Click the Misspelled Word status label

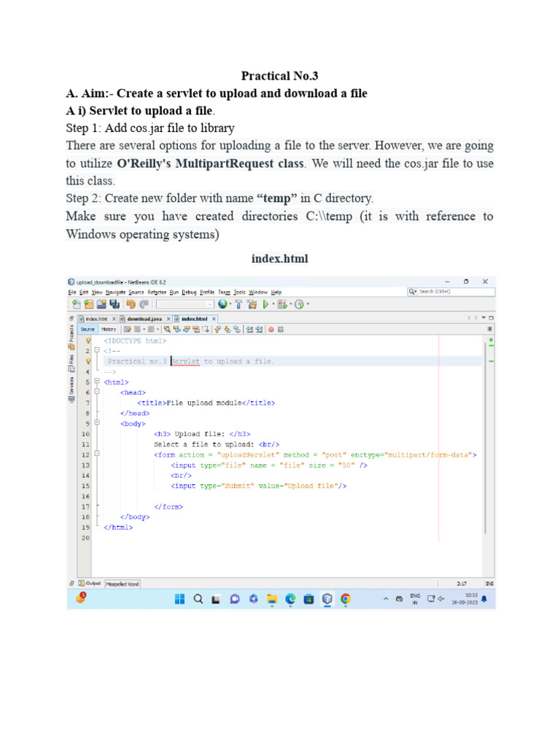[122, 584]
